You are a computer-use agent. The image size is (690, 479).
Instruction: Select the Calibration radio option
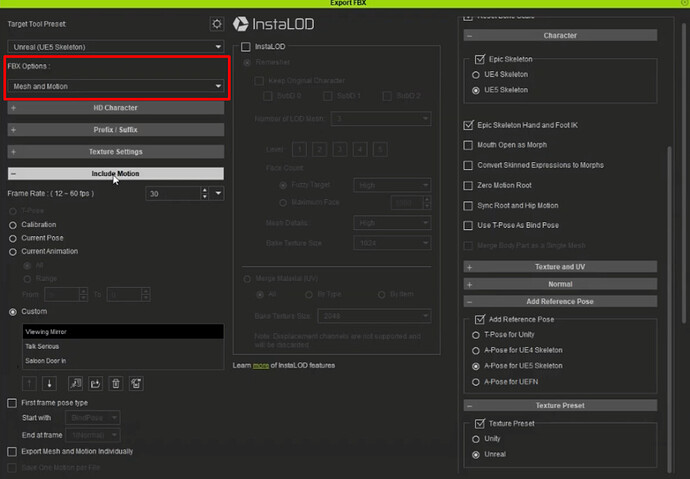click(13, 225)
